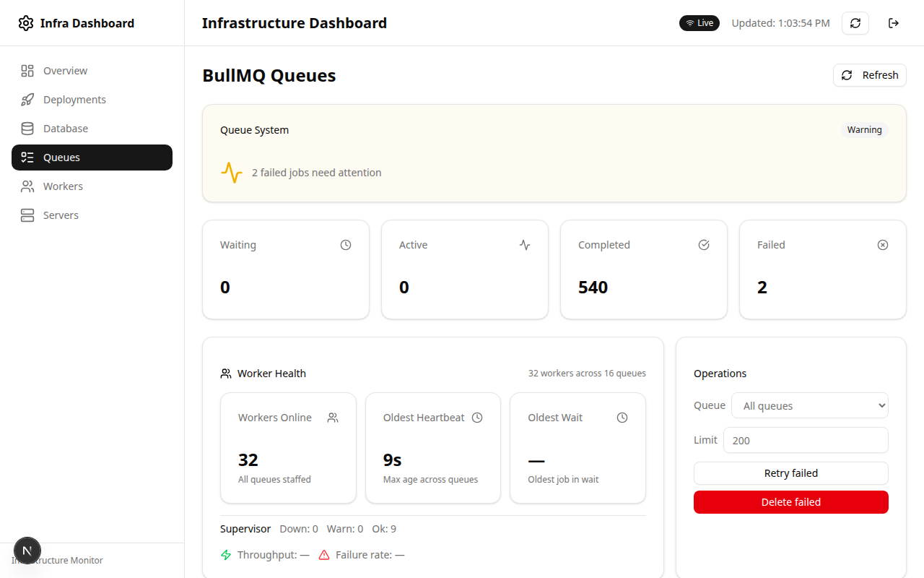Click the Workers people icon in sidebar
This screenshot has width=924, height=578.
[27, 186]
